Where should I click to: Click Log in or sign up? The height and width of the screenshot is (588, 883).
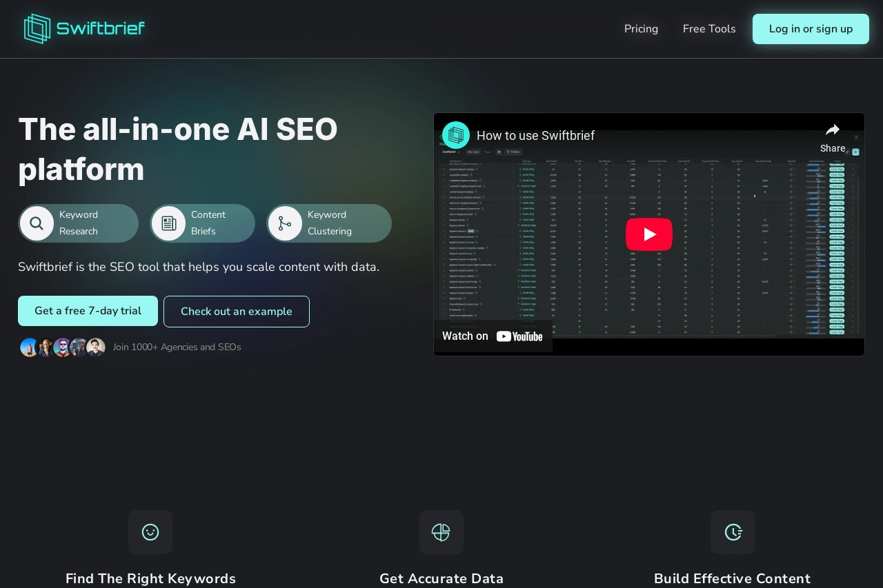click(811, 29)
